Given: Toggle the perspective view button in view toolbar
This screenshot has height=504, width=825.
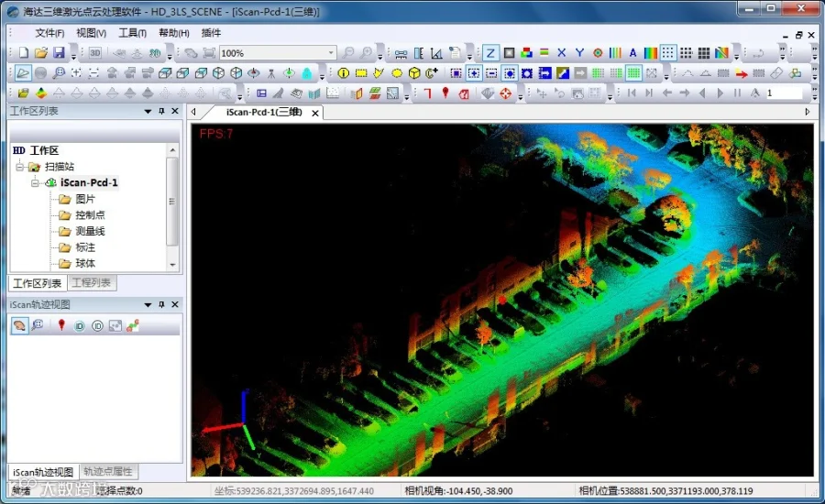Looking at the screenshot, I should 23,73.
